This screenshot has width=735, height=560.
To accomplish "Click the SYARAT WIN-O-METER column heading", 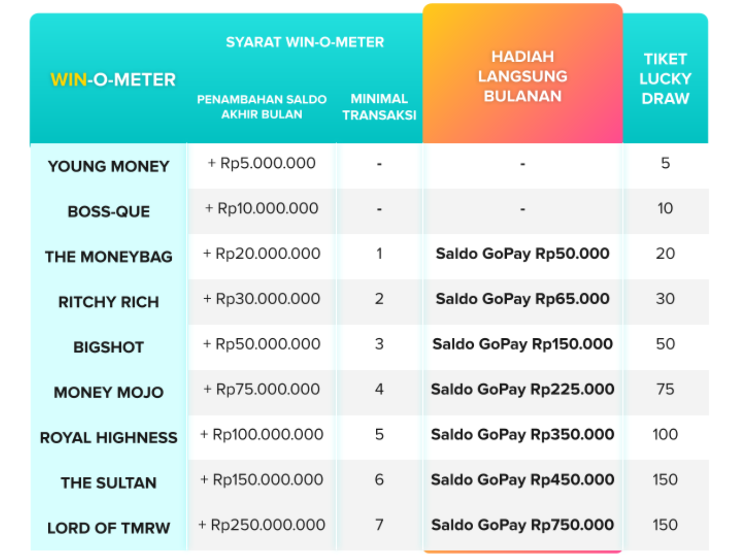I will (305, 42).
